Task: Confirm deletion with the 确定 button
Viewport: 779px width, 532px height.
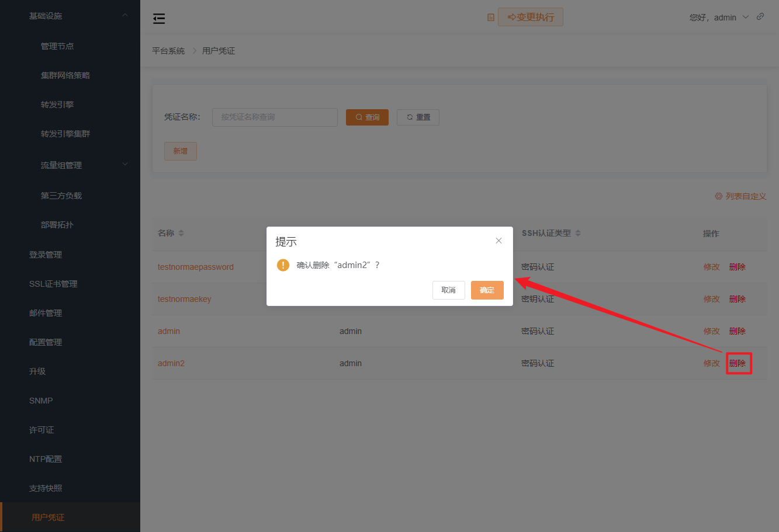Action: [487, 290]
